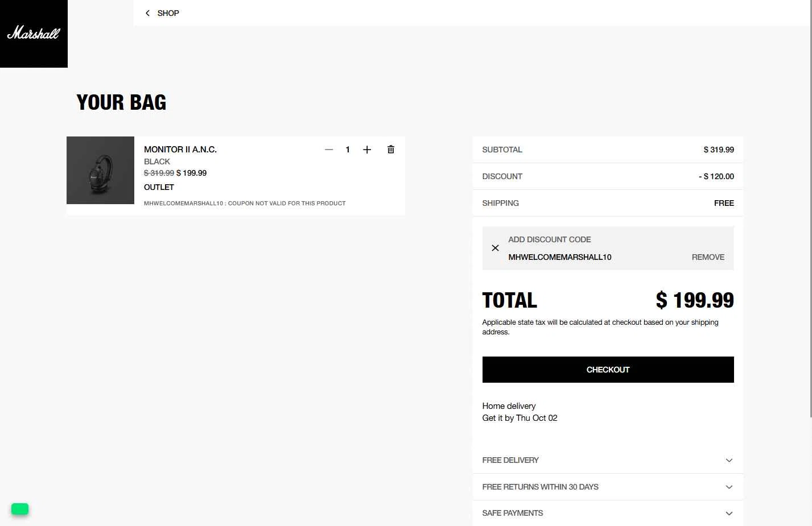This screenshot has width=812, height=526.
Task: Click the ADD DISCOUNT CODE label
Action: coord(550,239)
